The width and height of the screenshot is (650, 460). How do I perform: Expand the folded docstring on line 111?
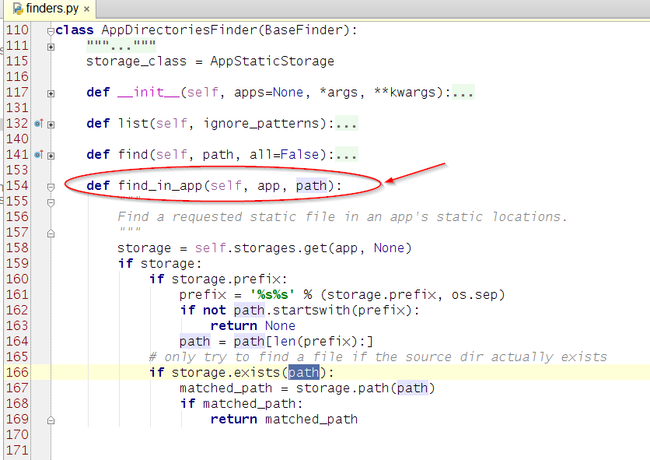tap(51, 47)
